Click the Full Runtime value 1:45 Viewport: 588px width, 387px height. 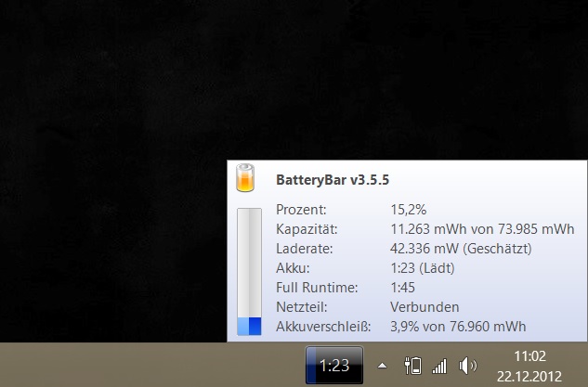pyautogui.click(x=403, y=288)
